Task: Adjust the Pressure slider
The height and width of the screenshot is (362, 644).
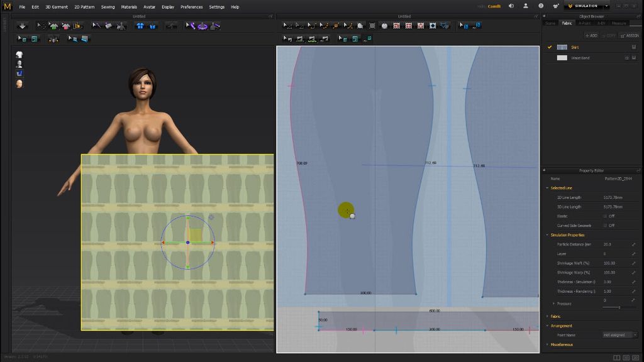Action: click(619, 307)
